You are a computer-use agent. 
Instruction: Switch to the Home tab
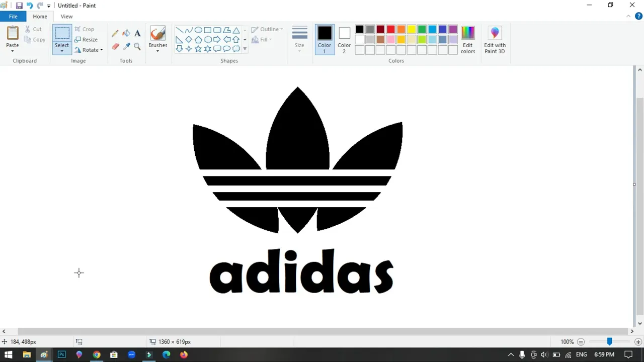[x=40, y=17]
